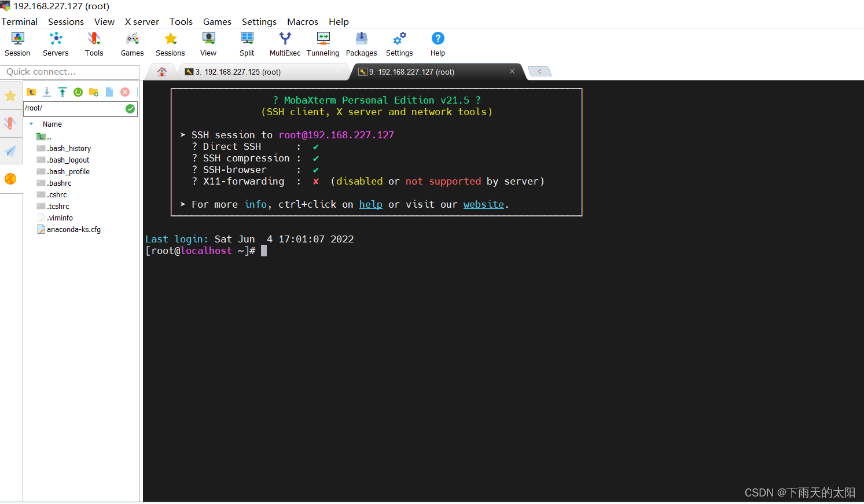
Task: Click the root@192.168.227.127 session text
Action: tap(336, 135)
